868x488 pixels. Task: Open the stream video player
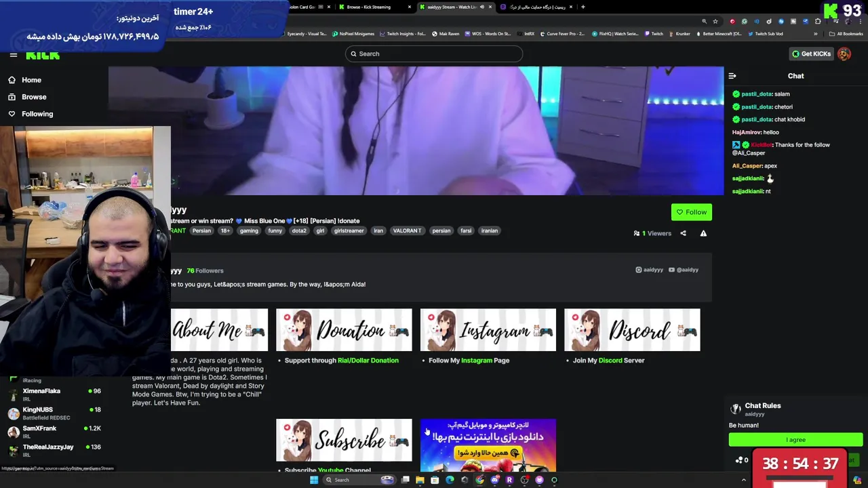click(416, 131)
